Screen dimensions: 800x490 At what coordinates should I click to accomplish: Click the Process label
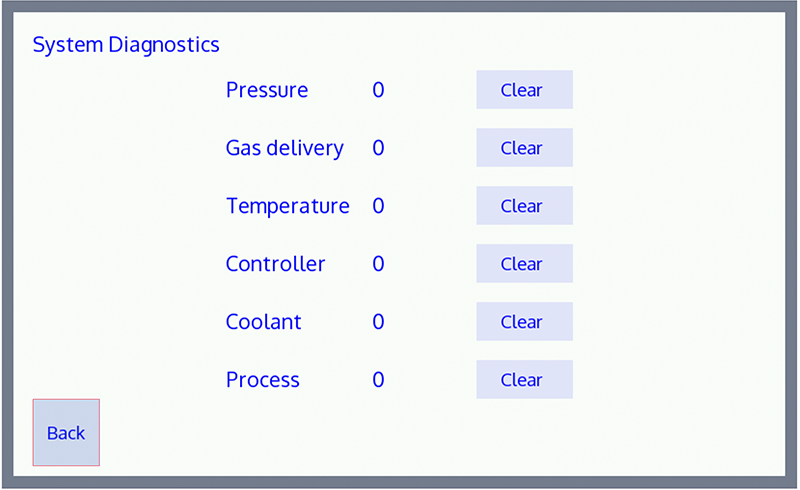tap(263, 380)
